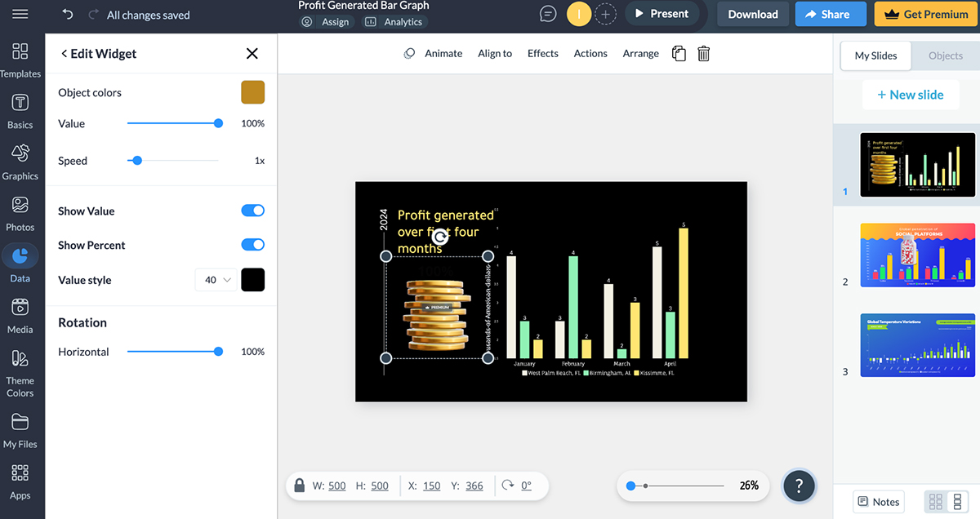Open the Media panel
Viewport: 980px width, 519px height.
(x=20, y=313)
